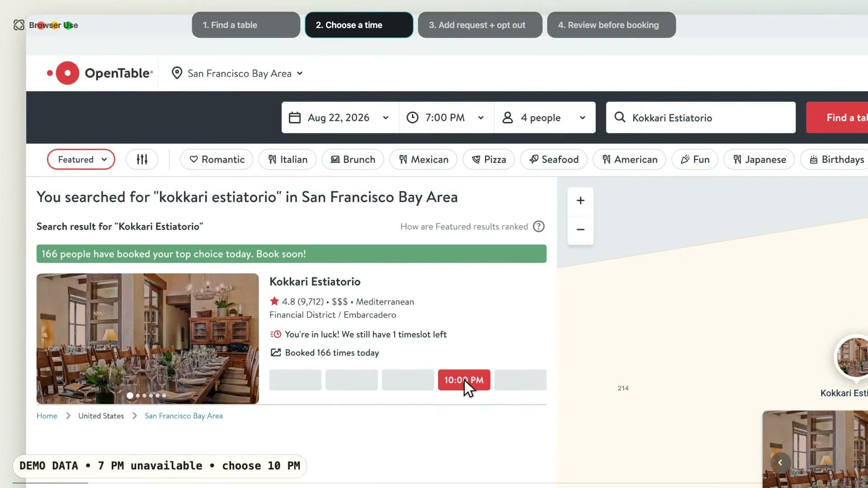Click the map preview card thumbnail

tap(815, 449)
